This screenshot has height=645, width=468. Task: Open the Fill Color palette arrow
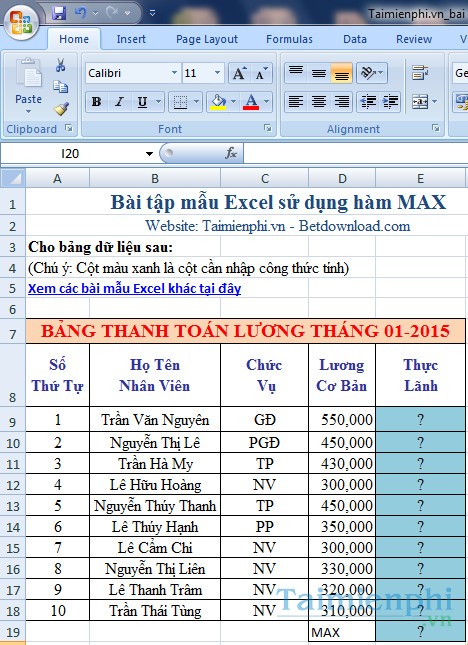(x=233, y=102)
